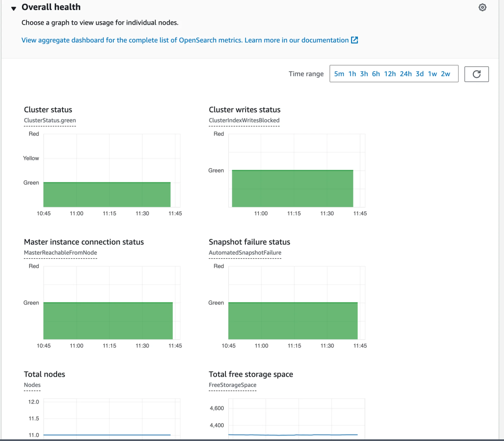Set time range to 3h
Image resolution: width=504 pixels, height=441 pixels.
pyautogui.click(x=364, y=74)
